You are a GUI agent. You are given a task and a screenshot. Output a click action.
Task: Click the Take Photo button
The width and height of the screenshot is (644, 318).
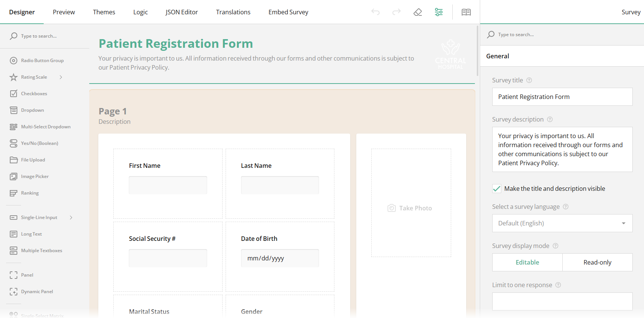410,208
